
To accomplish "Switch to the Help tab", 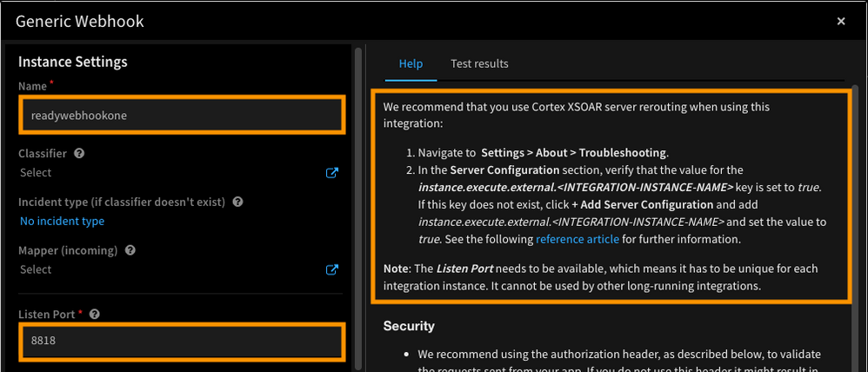I will pyautogui.click(x=411, y=63).
